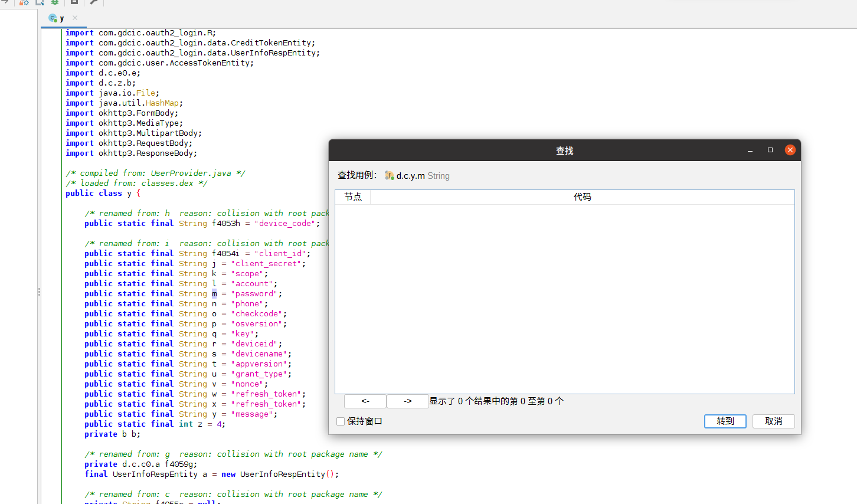Close the y tab with its X
This screenshot has height=504, width=857.
[74, 18]
